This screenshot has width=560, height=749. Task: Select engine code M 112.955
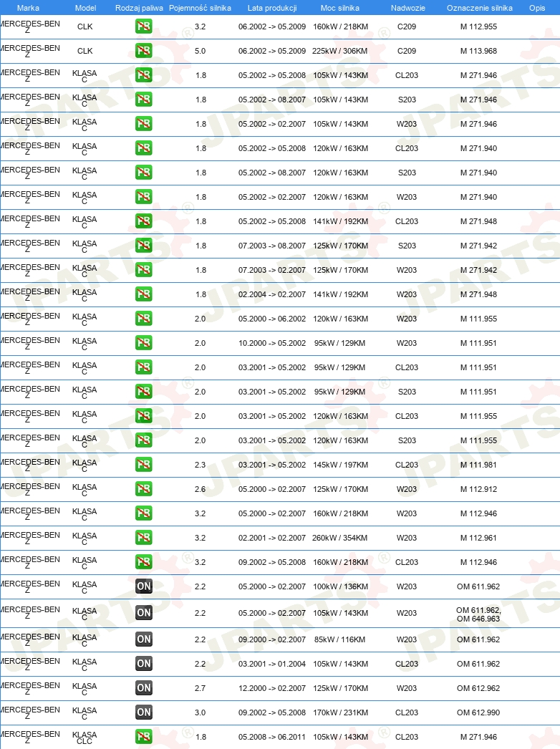tap(479, 26)
